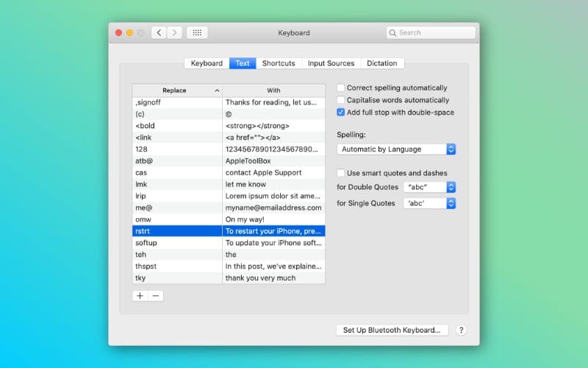Open the Input Sources tab

point(331,63)
